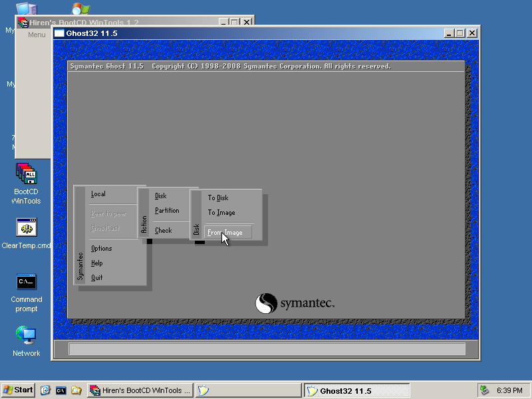Open Help in Symantec menu
532x399 pixels.
(x=96, y=263)
